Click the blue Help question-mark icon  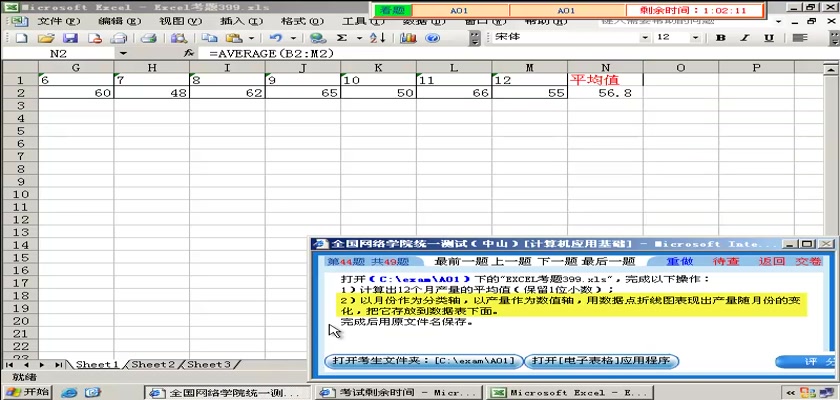[433, 38]
